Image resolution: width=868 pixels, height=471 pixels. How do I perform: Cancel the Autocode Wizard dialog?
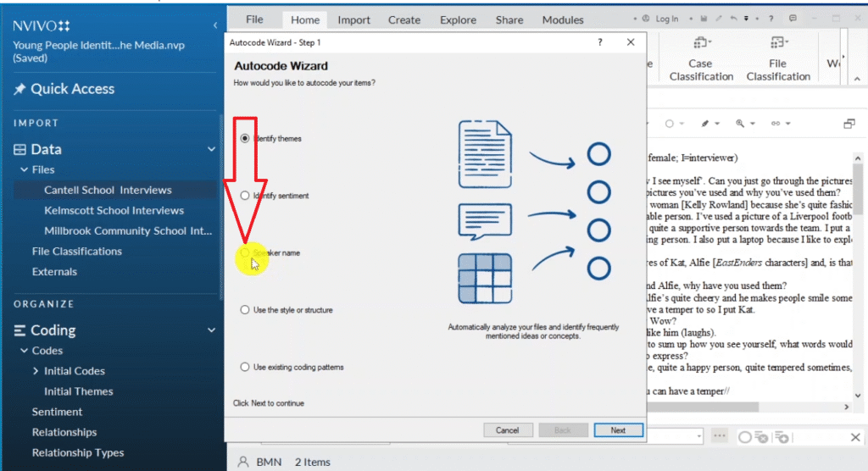[x=507, y=430]
